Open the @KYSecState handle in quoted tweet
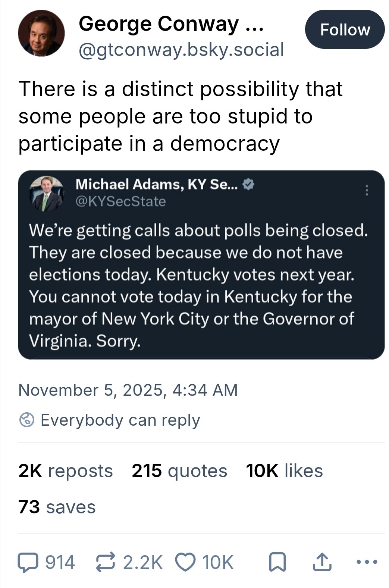 click(x=121, y=201)
